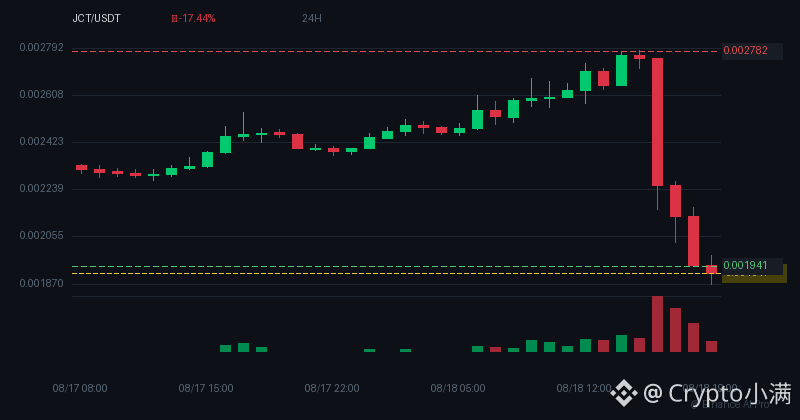The height and width of the screenshot is (420, 800).
Task: Click the 08/17 22:00 time label
Action: [x=332, y=388]
